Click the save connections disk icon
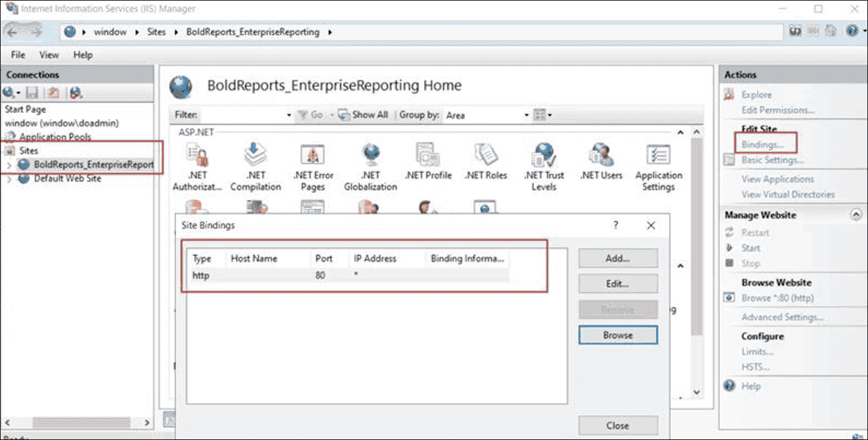The height and width of the screenshot is (440, 868). pyautogui.click(x=32, y=93)
